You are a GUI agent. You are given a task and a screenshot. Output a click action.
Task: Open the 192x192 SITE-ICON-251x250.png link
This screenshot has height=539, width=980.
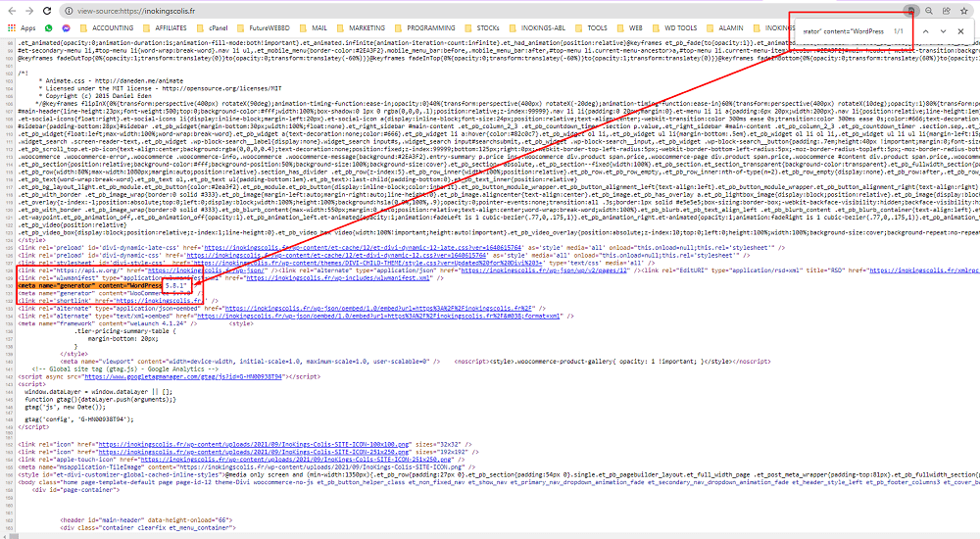point(254,452)
